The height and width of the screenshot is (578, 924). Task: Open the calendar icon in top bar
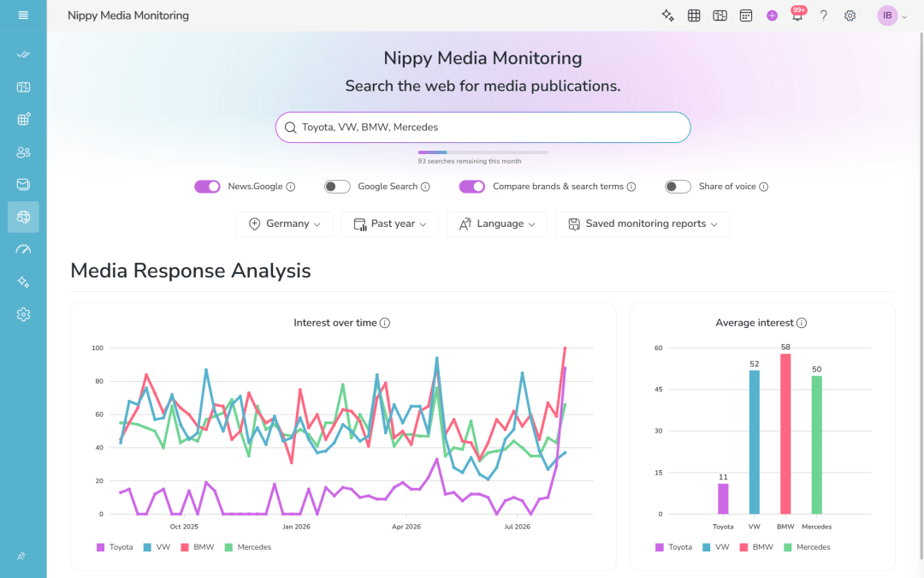click(746, 15)
